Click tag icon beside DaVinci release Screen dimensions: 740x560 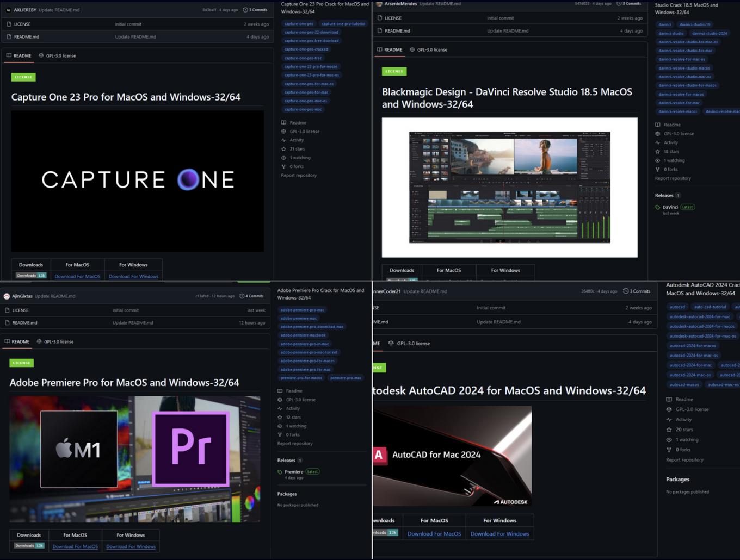[x=658, y=207]
